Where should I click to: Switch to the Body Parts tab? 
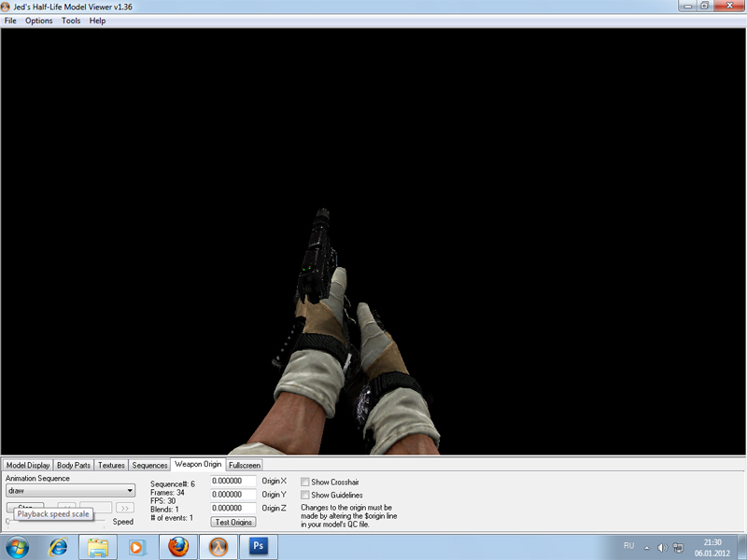pos(74,465)
